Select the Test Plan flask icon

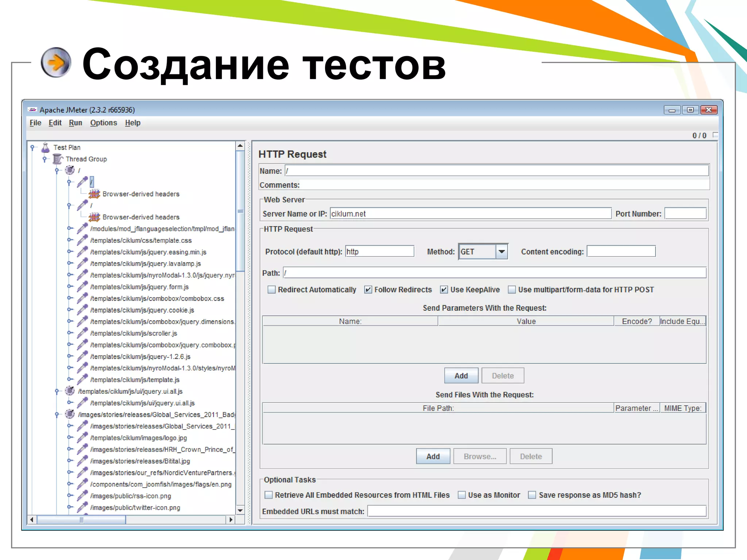click(x=45, y=147)
